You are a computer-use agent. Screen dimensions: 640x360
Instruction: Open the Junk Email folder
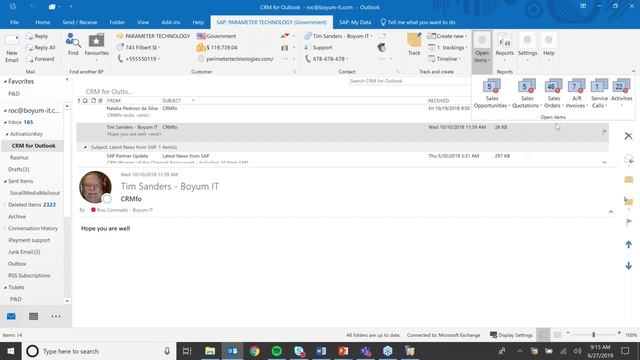[24, 252]
